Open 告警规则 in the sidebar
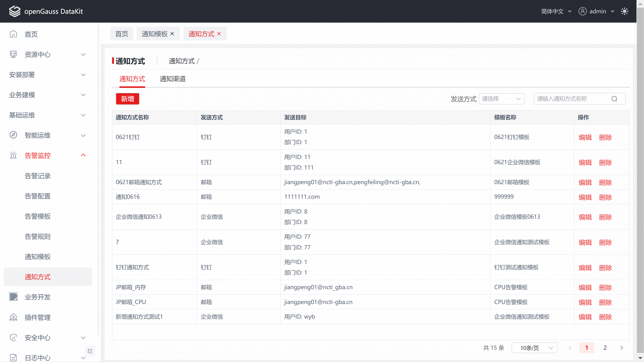Screen dimensions: 644x362 click(38, 236)
